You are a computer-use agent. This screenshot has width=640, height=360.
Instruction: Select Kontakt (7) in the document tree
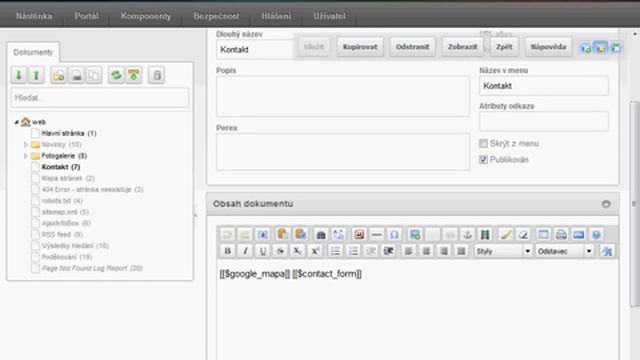pyautogui.click(x=61, y=167)
